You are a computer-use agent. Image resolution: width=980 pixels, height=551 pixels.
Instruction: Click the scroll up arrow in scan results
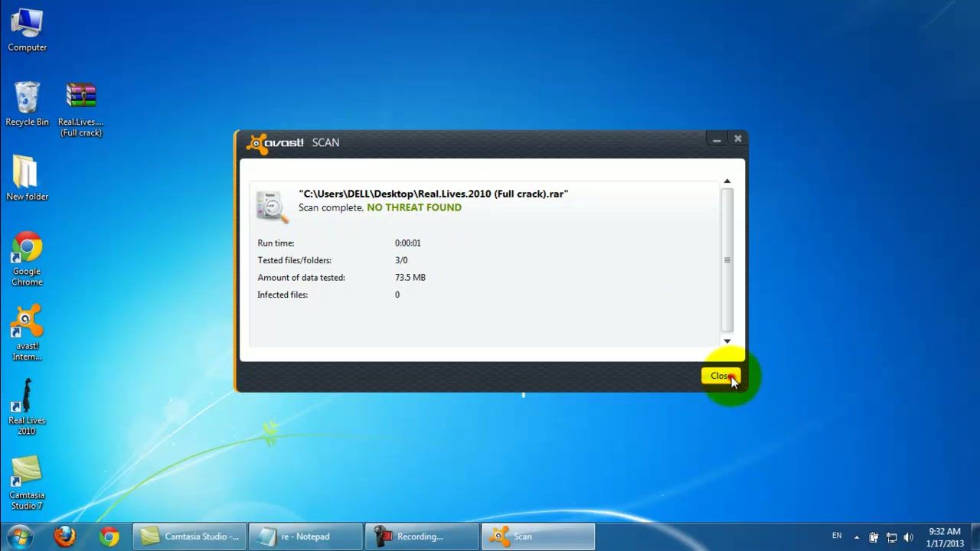coord(727,181)
